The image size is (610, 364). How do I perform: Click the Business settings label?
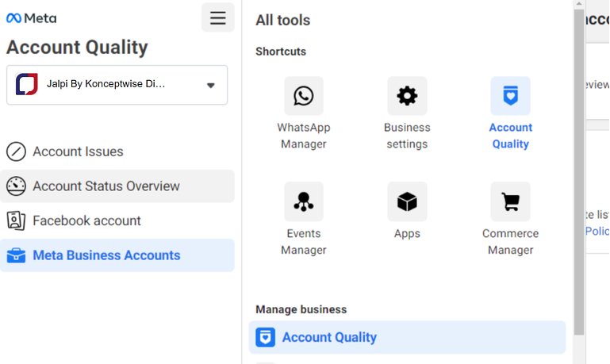(x=407, y=136)
